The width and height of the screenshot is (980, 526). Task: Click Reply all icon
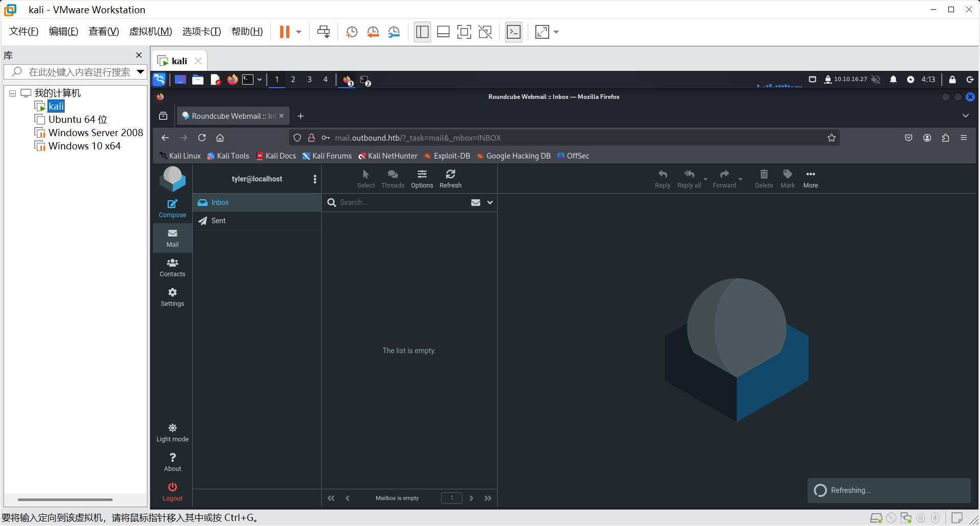tap(689, 179)
